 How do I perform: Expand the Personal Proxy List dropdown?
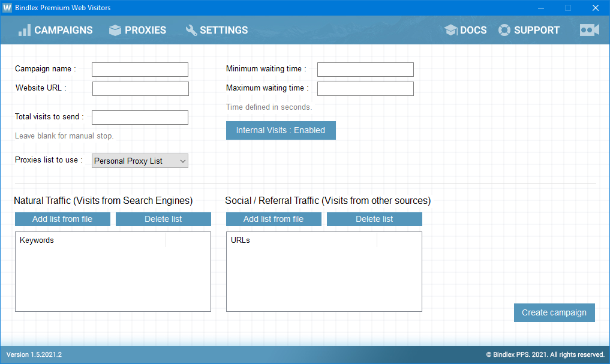pyautogui.click(x=140, y=161)
